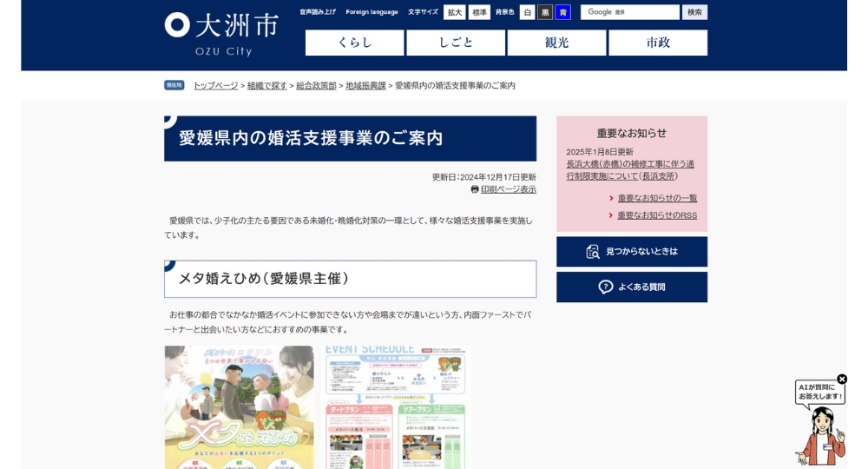Open 総合政策部 breadcrumb link

[316, 85]
